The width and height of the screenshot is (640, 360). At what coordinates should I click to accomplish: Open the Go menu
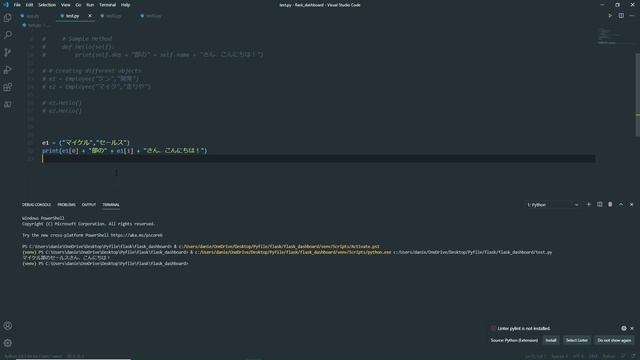click(78, 5)
